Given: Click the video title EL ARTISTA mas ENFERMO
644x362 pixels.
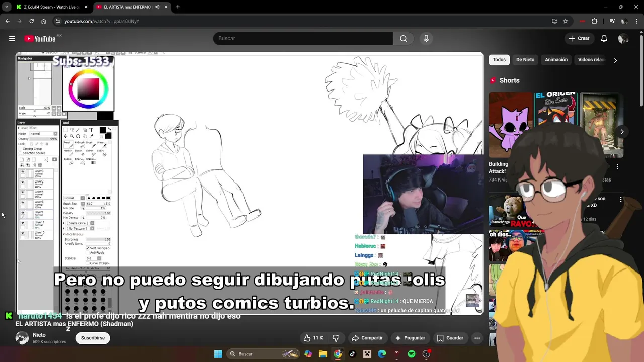Looking at the screenshot, I should tap(74, 324).
